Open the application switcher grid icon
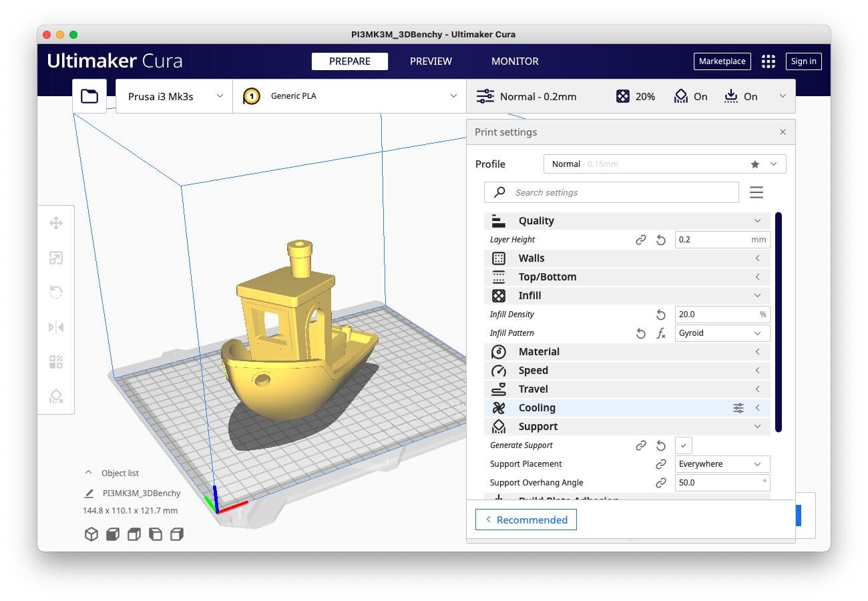The width and height of the screenshot is (868, 601). pyautogui.click(x=769, y=61)
